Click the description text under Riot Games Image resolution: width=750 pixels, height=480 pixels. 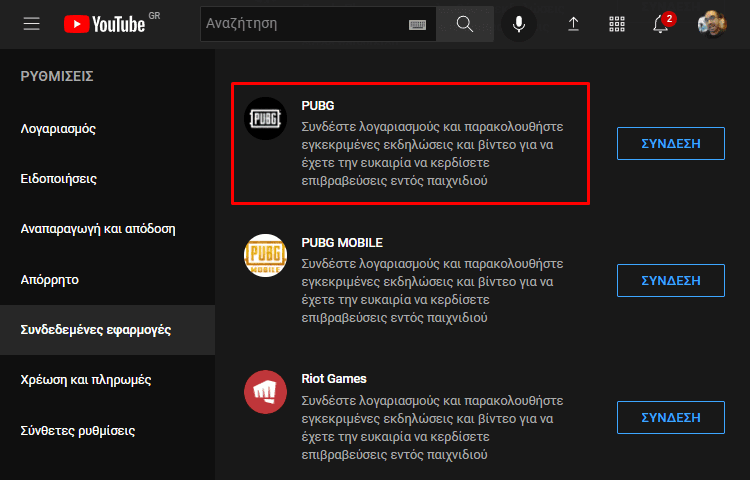pyautogui.click(x=432, y=427)
